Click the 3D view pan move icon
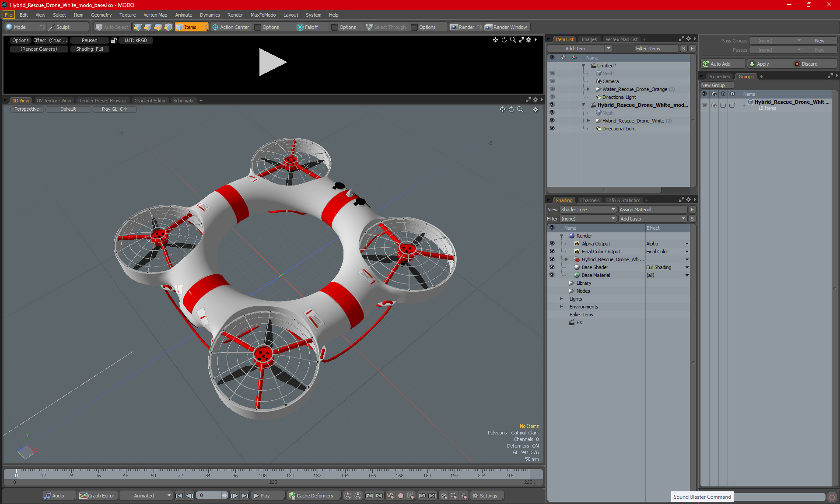Screen dimensions: 840x504 tap(502, 109)
